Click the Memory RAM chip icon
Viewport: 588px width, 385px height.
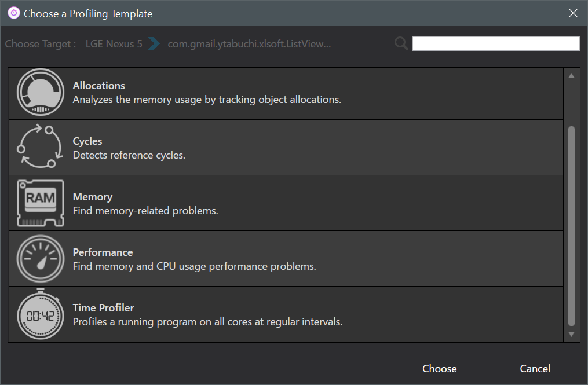[x=41, y=203]
